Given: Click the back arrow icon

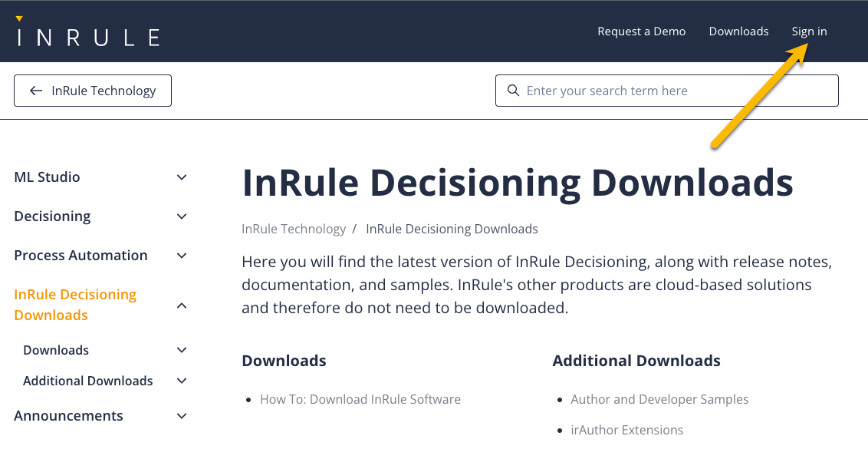Looking at the screenshot, I should click(x=35, y=91).
